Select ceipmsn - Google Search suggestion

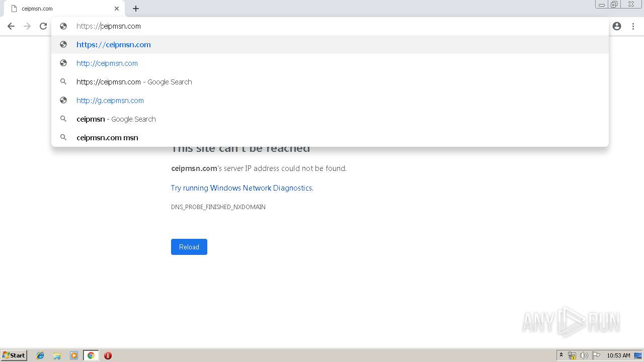330,119
